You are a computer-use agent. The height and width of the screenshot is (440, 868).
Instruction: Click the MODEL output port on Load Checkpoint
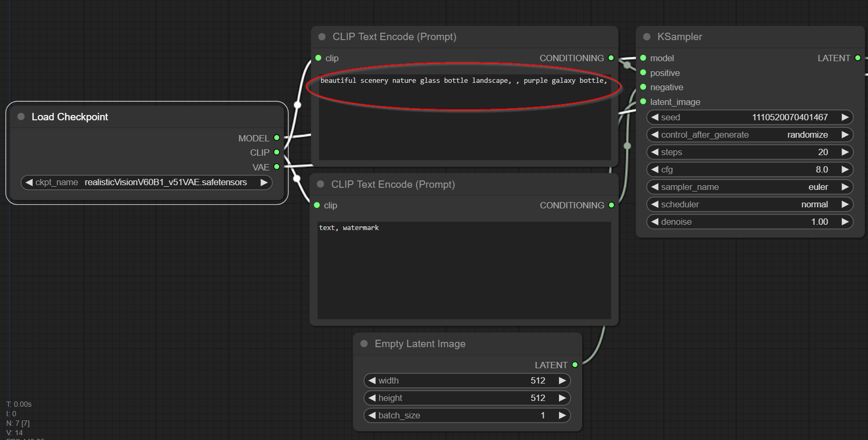pos(276,138)
